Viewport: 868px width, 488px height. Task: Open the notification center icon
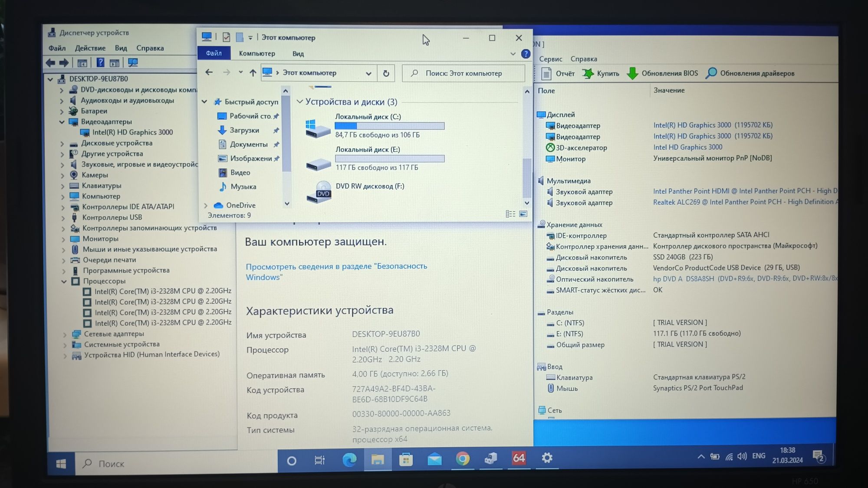819,456
